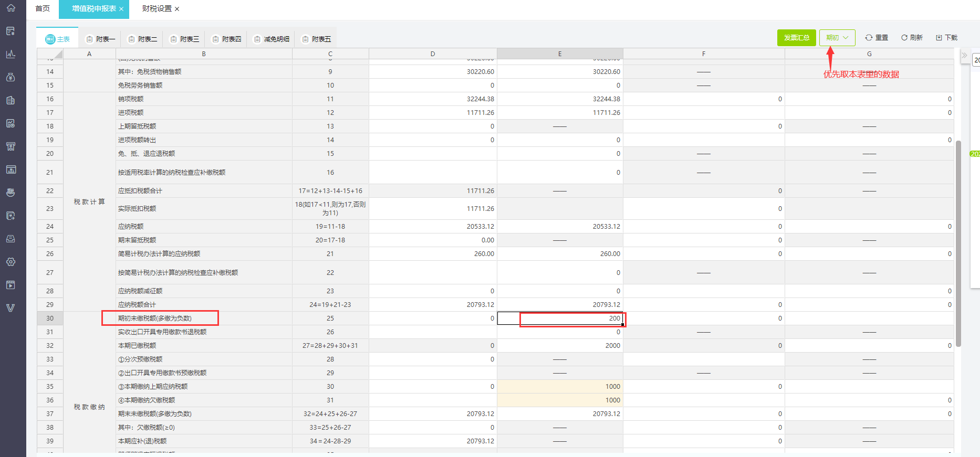Click the green 发票汇总 button
Screen dimensions: 980x457
pos(796,38)
